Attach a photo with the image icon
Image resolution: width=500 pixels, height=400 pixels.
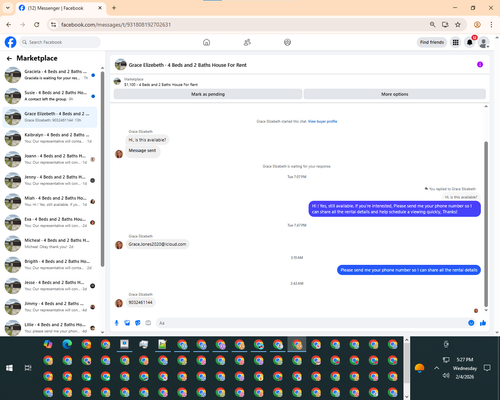pyautogui.click(x=127, y=323)
